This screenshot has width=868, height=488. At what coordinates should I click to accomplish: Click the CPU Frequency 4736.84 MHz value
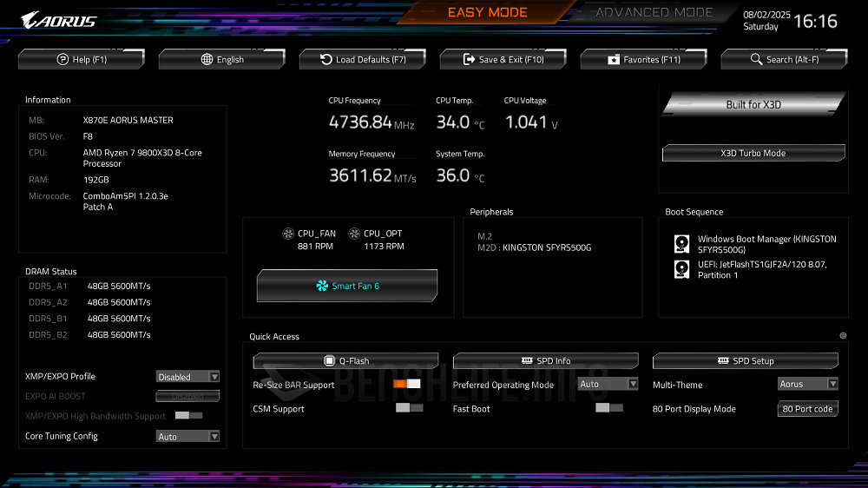coord(372,122)
